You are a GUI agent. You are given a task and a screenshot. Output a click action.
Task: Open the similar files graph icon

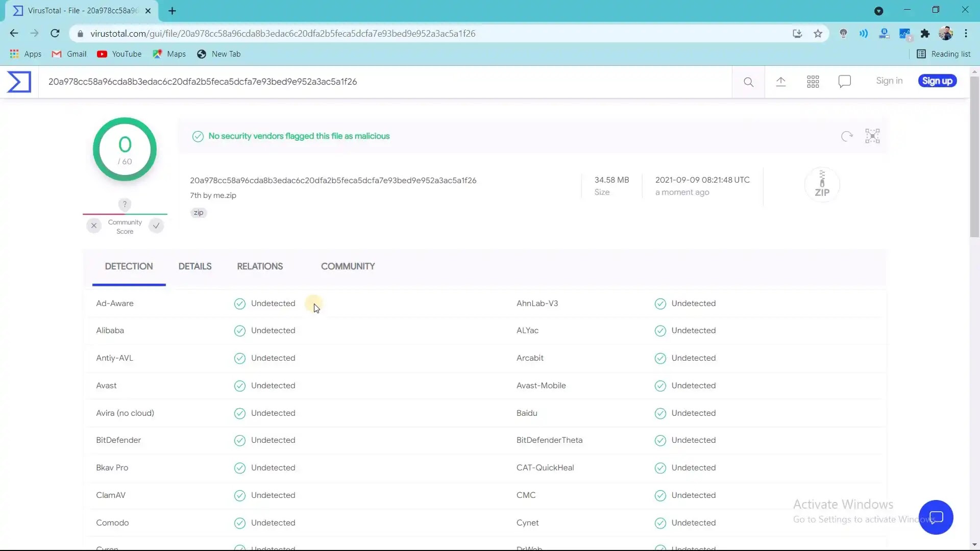point(872,136)
